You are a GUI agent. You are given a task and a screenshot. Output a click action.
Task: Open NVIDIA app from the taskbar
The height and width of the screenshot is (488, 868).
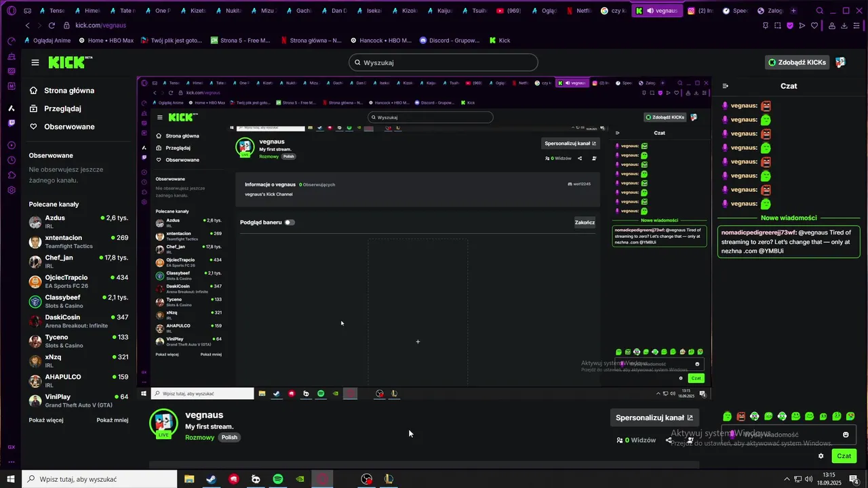(300, 479)
